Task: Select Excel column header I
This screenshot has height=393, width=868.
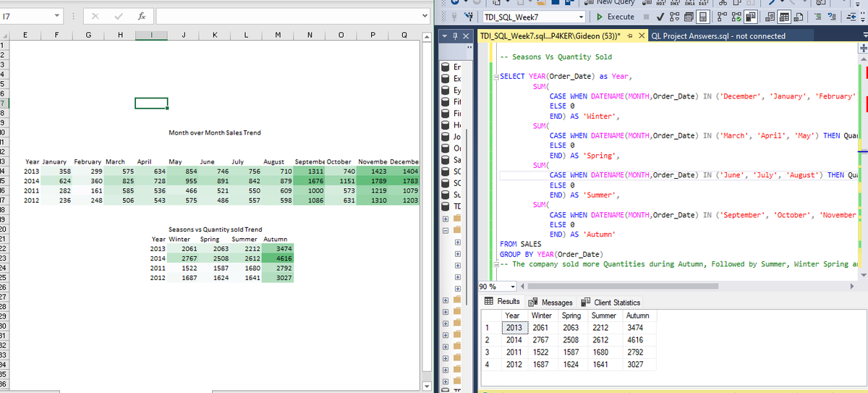Action: (x=150, y=34)
